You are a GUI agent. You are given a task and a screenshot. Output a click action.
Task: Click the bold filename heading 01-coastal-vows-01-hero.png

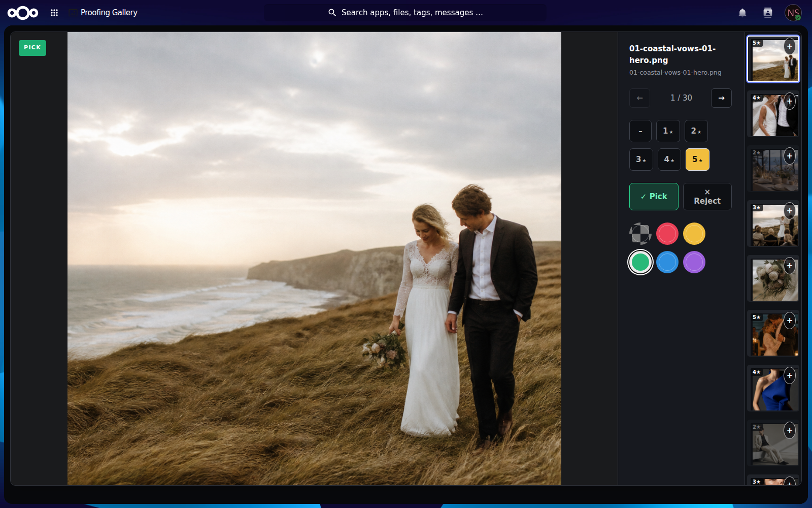point(672,54)
